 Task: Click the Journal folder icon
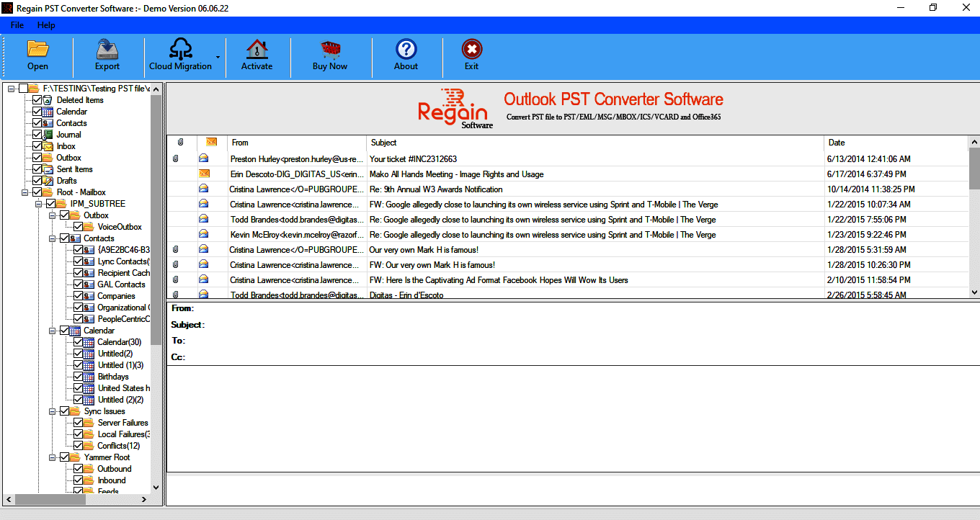pyautogui.click(x=48, y=135)
